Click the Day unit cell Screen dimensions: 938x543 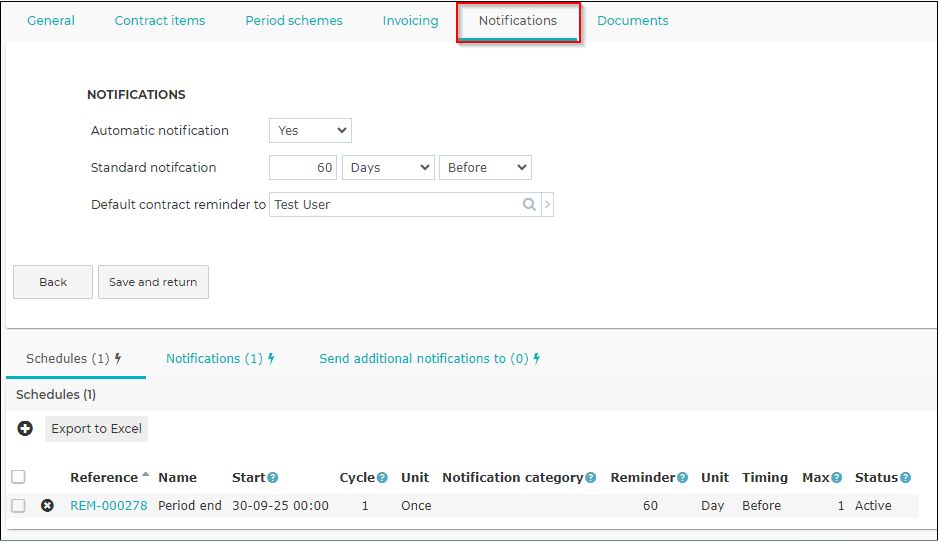(713, 506)
